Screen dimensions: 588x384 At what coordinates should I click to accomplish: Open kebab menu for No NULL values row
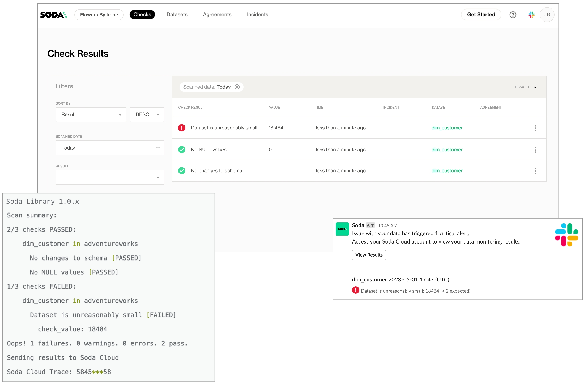(x=535, y=150)
